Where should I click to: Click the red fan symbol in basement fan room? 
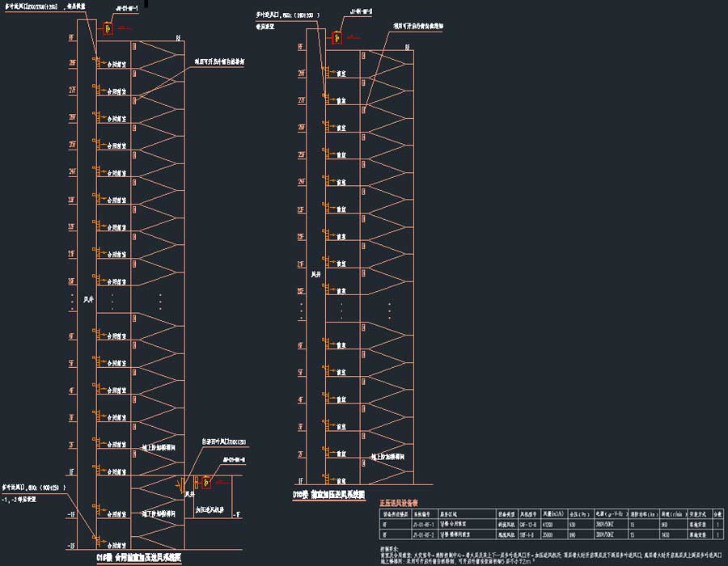pyautogui.click(x=206, y=483)
